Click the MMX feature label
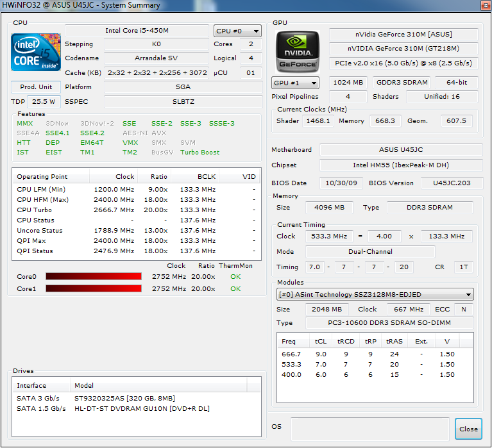The image size is (492, 448). pyautogui.click(x=25, y=124)
